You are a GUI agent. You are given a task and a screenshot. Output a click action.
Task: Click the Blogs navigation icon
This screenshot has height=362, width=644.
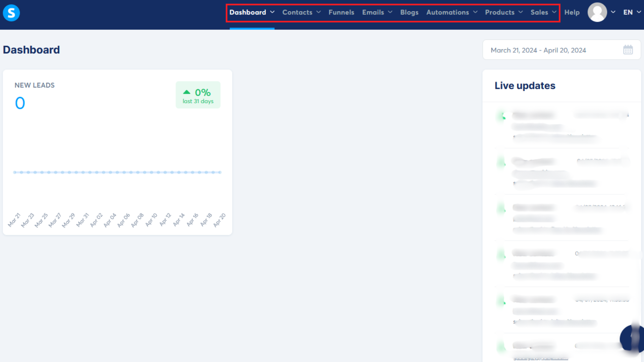(x=409, y=12)
